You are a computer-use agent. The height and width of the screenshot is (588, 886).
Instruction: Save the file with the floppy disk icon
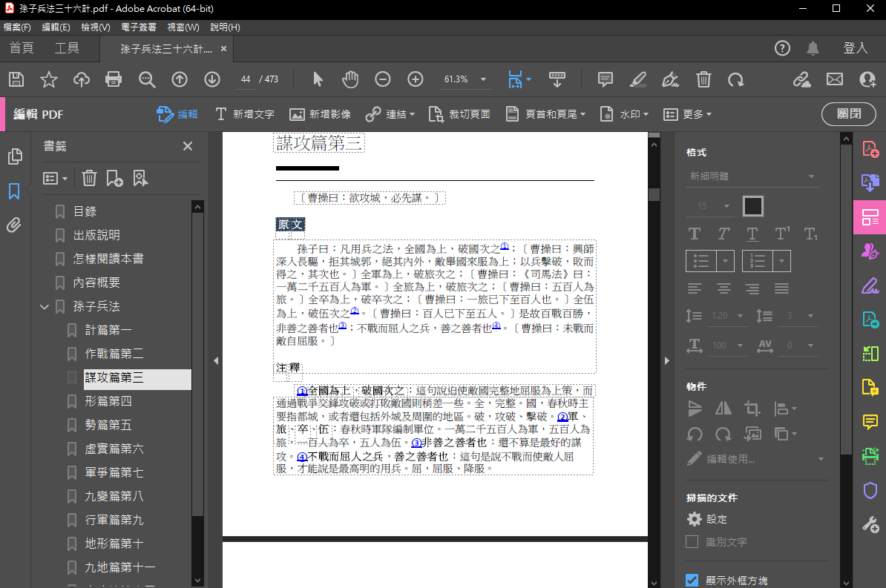point(16,79)
